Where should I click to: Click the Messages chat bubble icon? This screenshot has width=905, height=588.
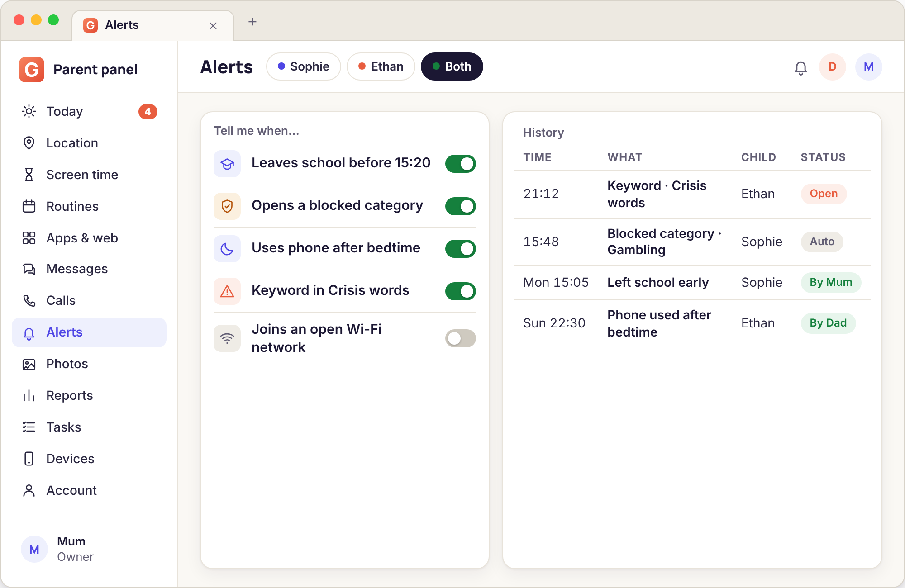coord(29,269)
